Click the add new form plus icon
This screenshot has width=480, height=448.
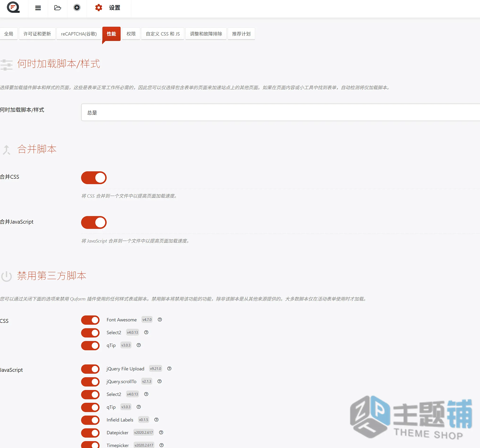77,8
